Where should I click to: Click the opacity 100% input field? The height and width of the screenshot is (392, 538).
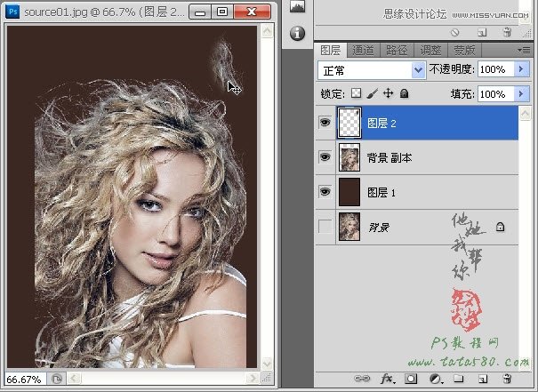coord(496,69)
